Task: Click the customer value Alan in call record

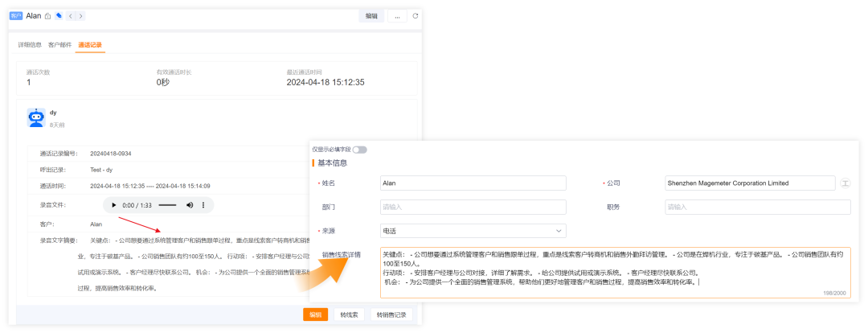Action: [96, 224]
